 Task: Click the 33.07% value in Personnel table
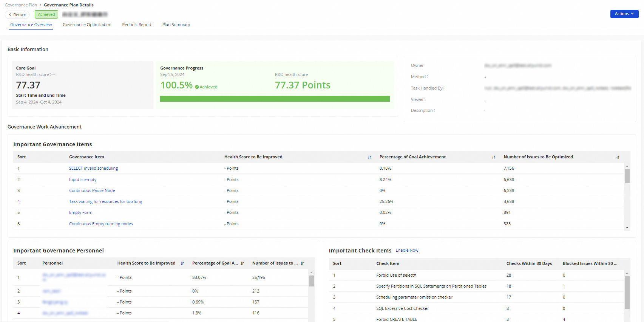coord(199,277)
